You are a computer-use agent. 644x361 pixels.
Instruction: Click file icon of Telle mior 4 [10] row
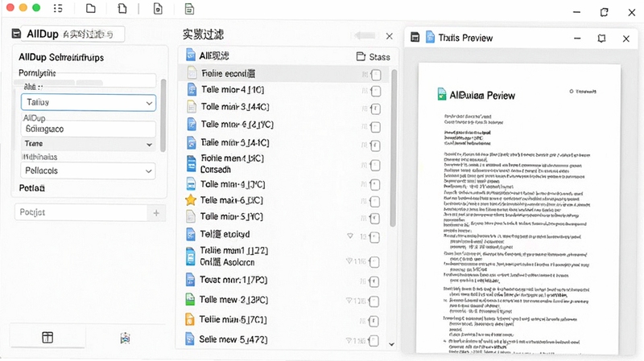coord(192,89)
